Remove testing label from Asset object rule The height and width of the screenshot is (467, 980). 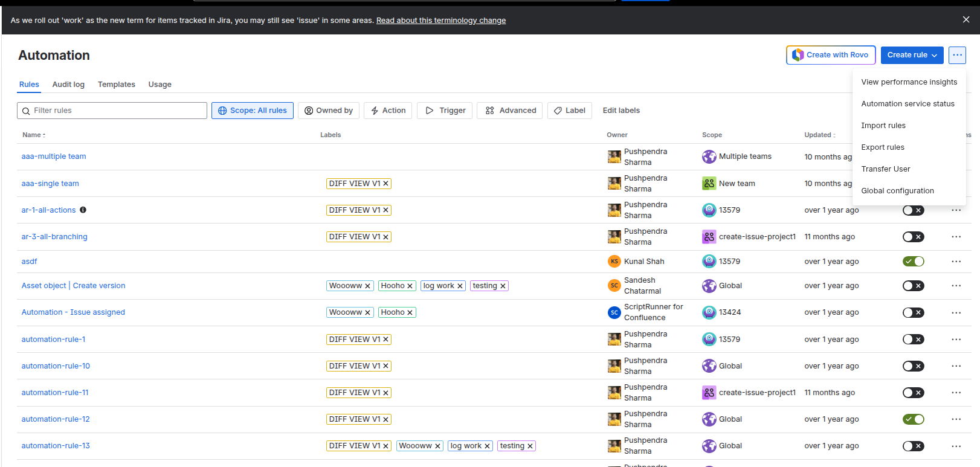pos(503,286)
